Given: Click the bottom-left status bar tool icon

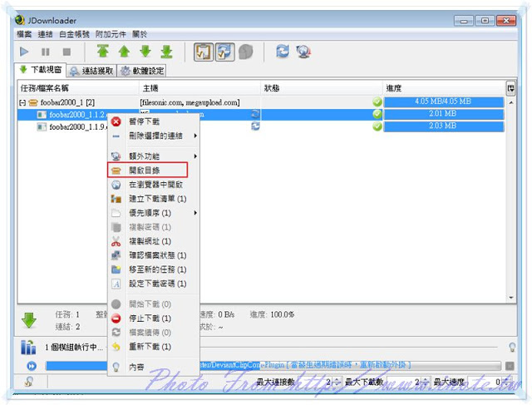Looking at the screenshot, I should [x=30, y=382].
